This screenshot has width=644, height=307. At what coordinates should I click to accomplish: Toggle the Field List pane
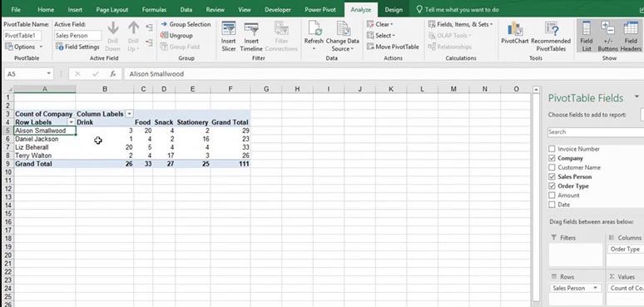click(586, 37)
